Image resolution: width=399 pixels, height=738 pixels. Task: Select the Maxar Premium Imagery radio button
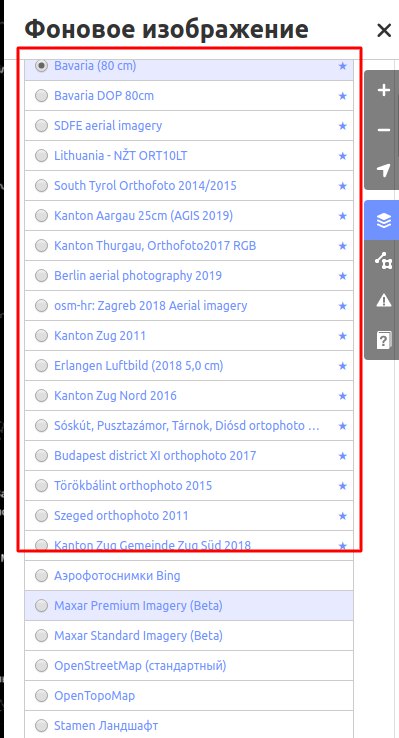pos(41,606)
